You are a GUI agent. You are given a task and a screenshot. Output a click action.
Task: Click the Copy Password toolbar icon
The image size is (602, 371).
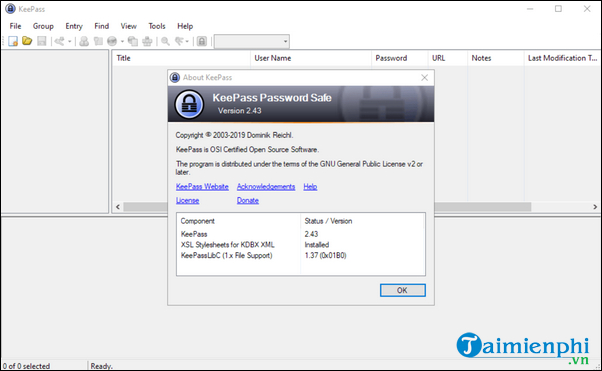pyautogui.click(x=98, y=41)
